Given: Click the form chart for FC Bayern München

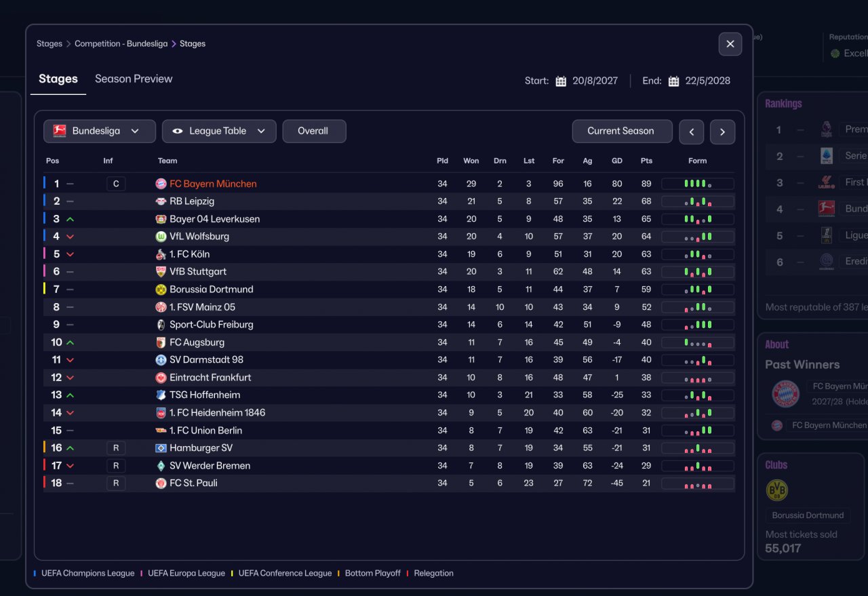Looking at the screenshot, I should click(x=698, y=184).
